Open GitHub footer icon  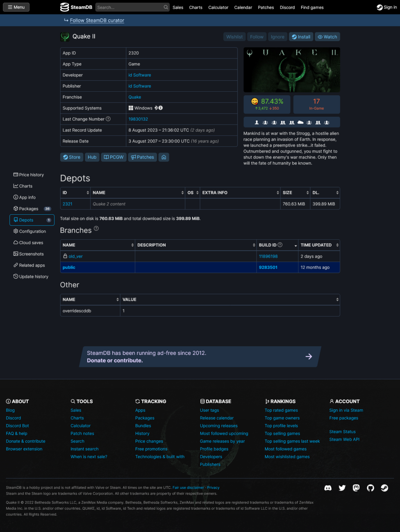point(370,488)
